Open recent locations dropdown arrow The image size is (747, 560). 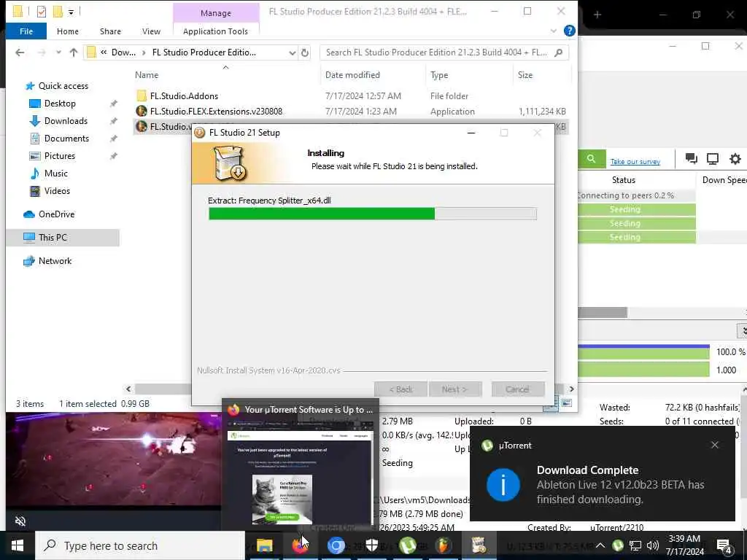(x=58, y=52)
